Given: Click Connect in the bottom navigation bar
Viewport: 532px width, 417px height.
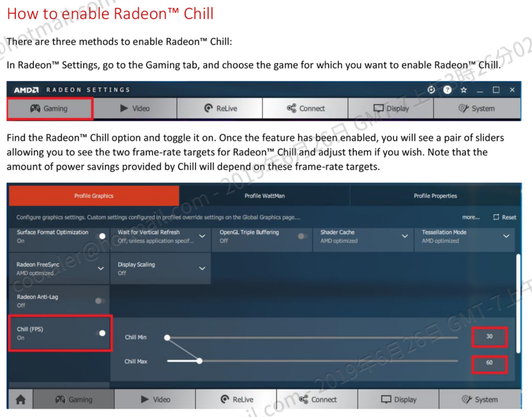Looking at the screenshot, I should point(318,399).
